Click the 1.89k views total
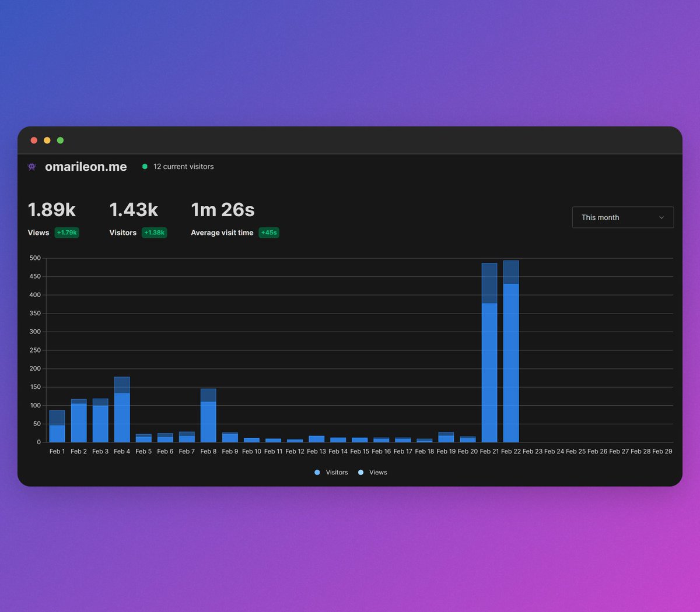Image resolution: width=700 pixels, height=612 pixels. [x=52, y=210]
